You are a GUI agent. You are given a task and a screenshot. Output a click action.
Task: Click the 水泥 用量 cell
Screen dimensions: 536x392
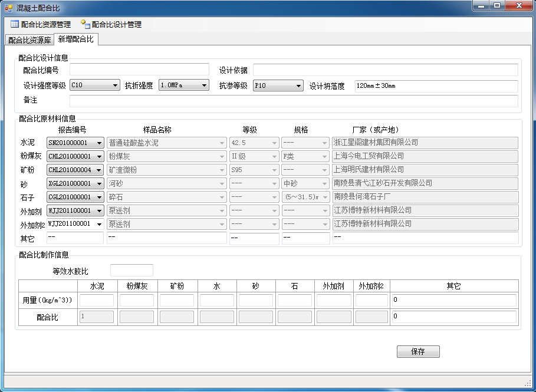tap(97, 301)
